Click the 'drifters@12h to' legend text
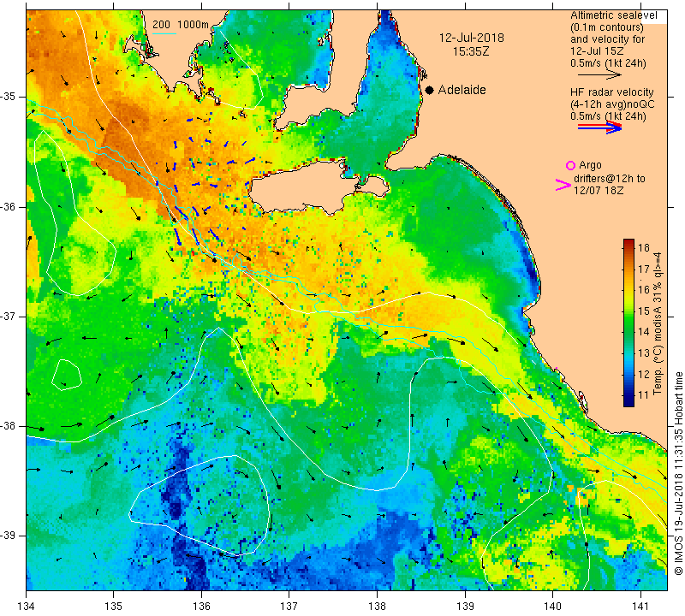The image size is (685, 616). pyautogui.click(x=610, y=179)
